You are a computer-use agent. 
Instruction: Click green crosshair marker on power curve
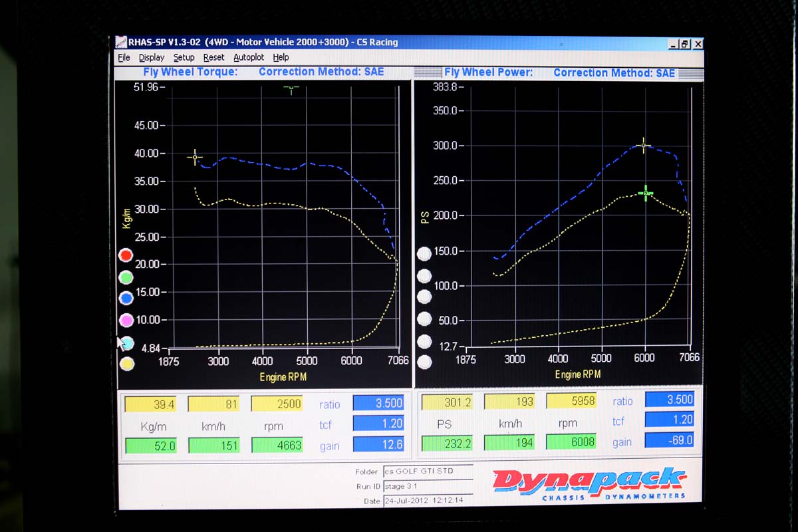pos(645,193)
